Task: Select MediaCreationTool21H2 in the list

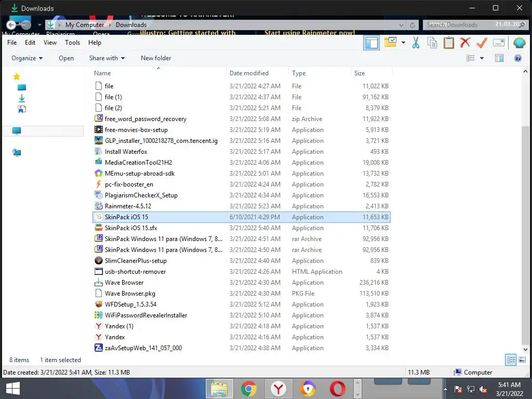Action: tap(241, 162)
